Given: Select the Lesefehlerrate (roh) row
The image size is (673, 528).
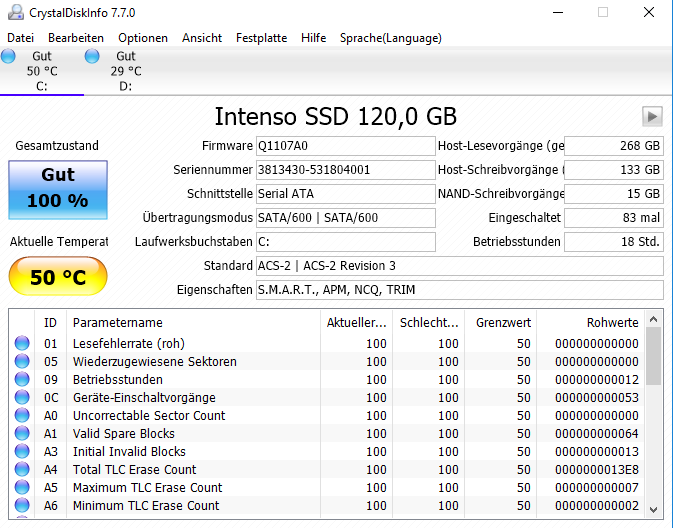Looking at the screenshot, I should (x=326, y=343).
